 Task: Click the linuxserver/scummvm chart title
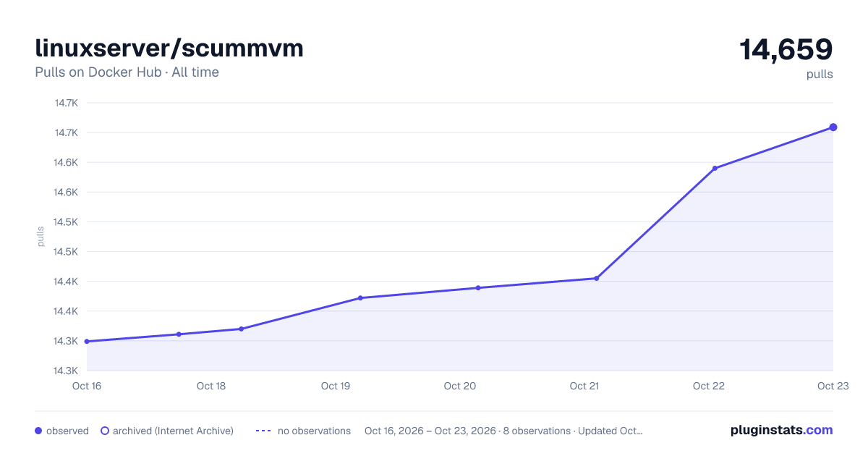(169, 48)
